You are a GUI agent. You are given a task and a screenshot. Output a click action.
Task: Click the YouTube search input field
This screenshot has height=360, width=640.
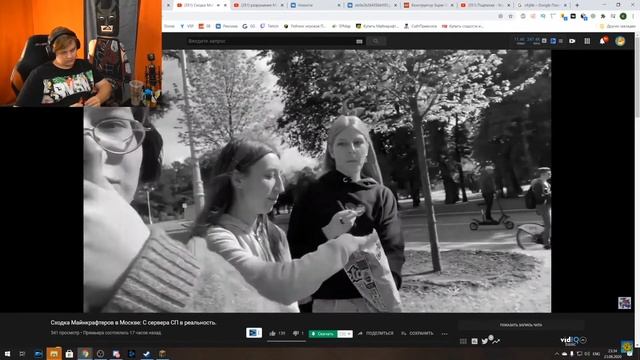point(271,41)
